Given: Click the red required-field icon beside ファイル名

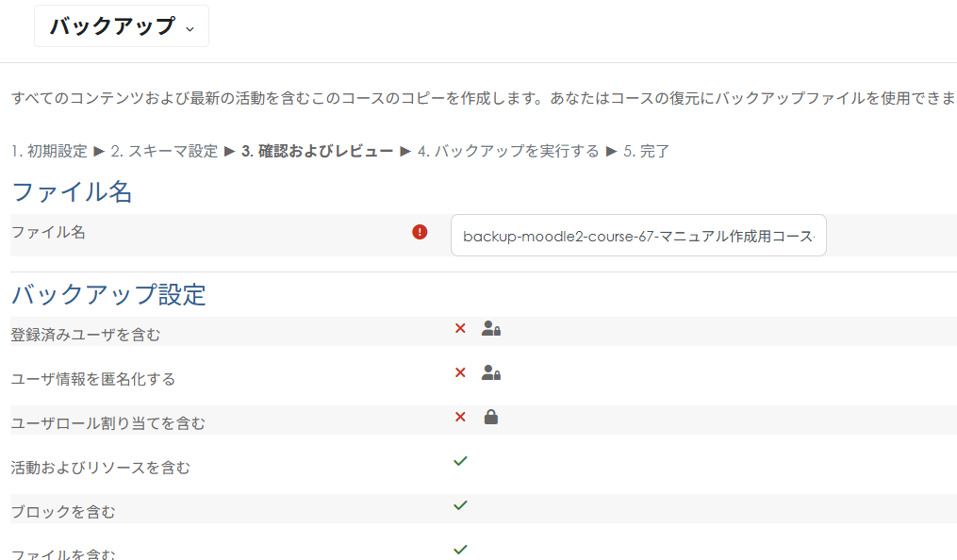Looking at the screenshot, I should click(421, 232).
